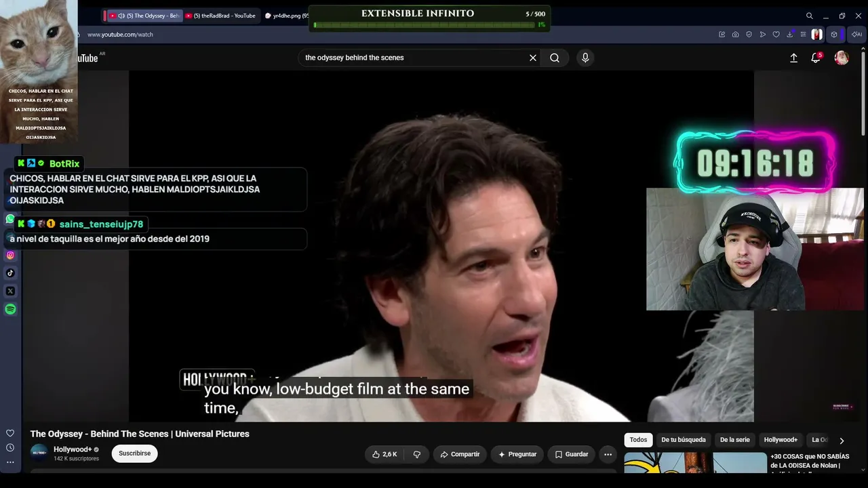Click the browser address bar URL
Image resolution: width=868 pixels, height=488 pixels.
(120, 35)
